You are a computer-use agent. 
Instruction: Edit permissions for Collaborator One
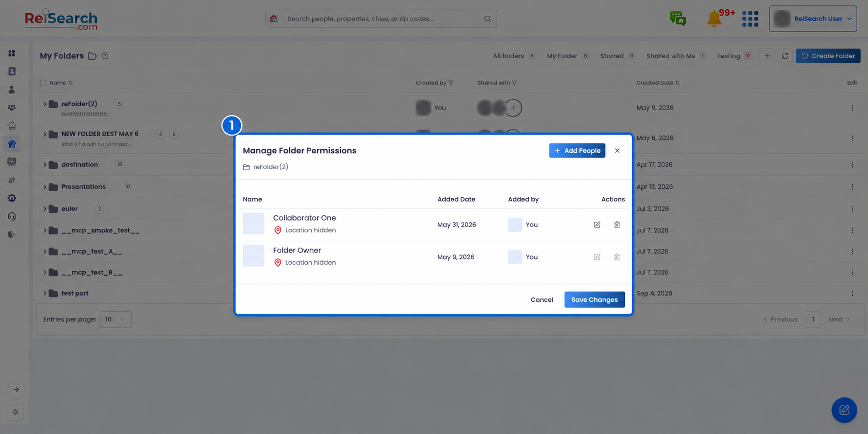pos(597,225)
